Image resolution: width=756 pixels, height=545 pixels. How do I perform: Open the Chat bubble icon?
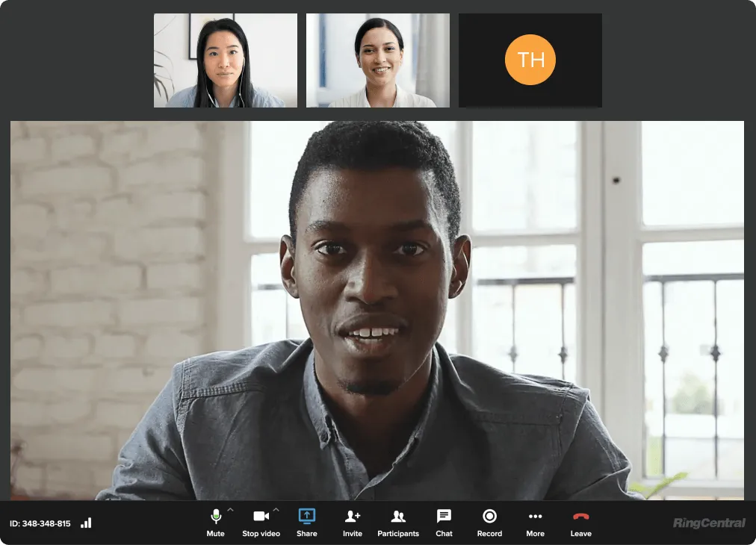(444, 516)
